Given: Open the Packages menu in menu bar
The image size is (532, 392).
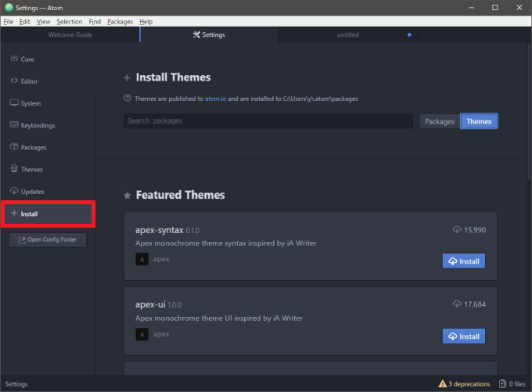Looking at the screenshot, I should pos(120,22).
